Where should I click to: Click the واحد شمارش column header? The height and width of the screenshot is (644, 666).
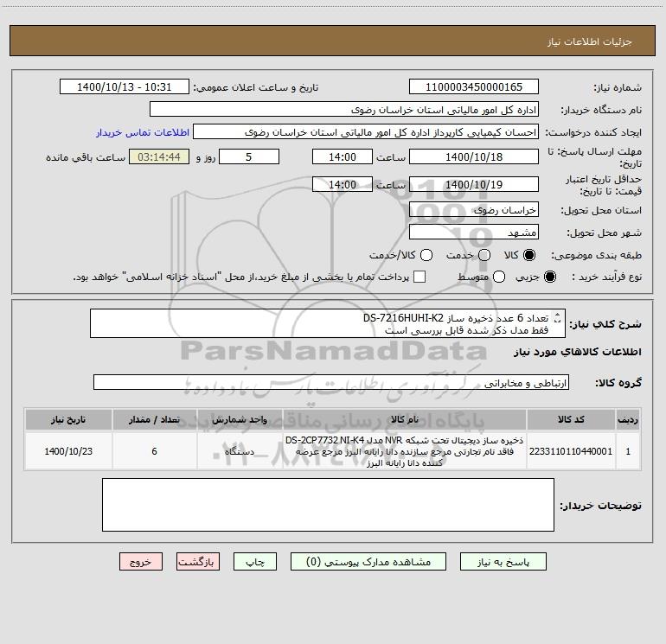(x=240, y=419)
